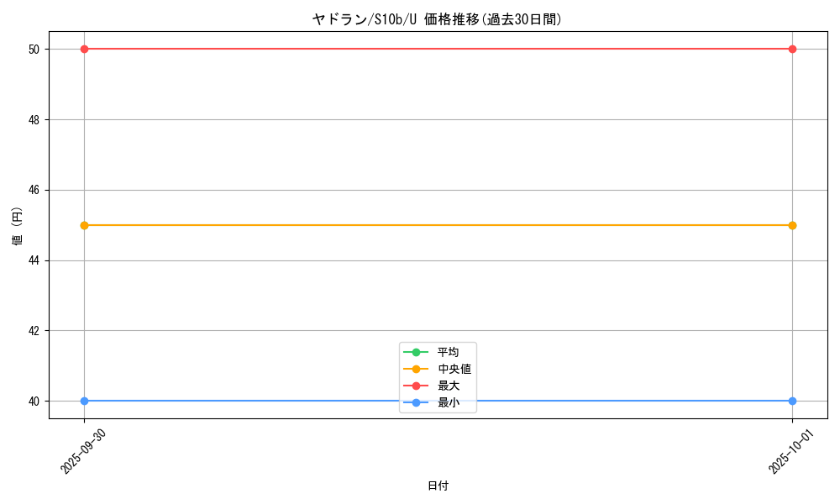
Task: Select the 最大 legend label
Action: coord(449,386)
